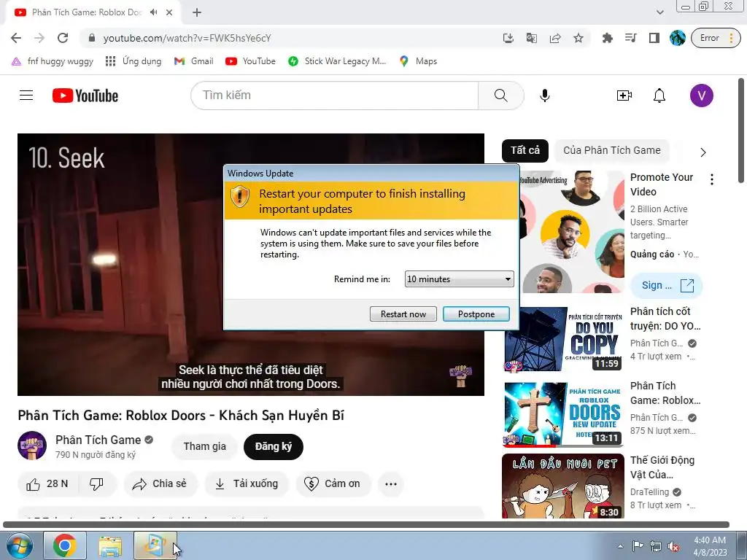Screen dimensions: 747x560
Task: Click in the Tìm kiếm search field
Action: (334, 96)
